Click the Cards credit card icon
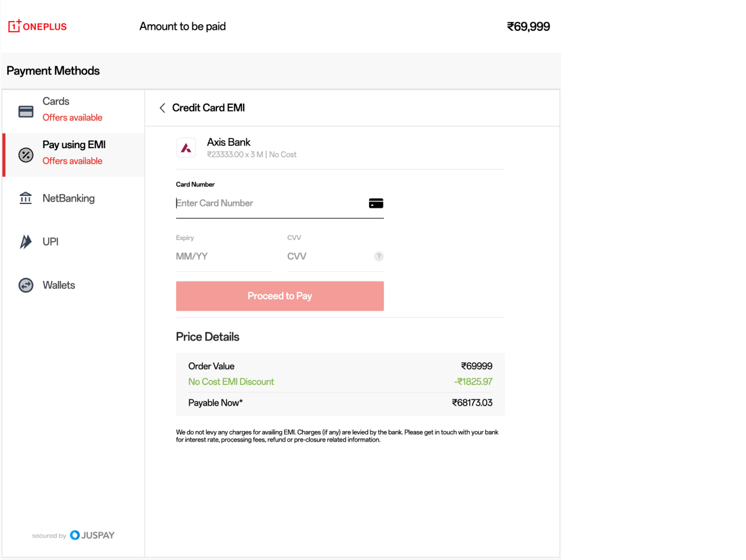746x560 pixels. click(26, 112)
